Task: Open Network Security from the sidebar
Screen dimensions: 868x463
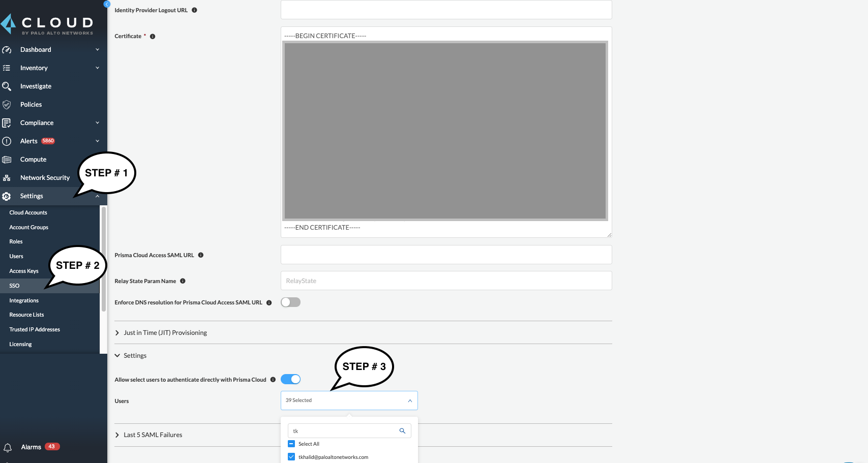Action: click(7, 177)
